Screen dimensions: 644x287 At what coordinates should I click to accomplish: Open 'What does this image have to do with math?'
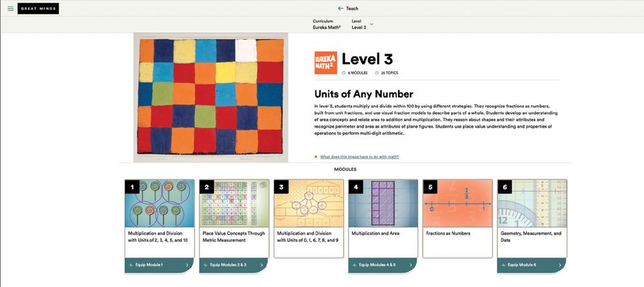(x=359, y=157)
